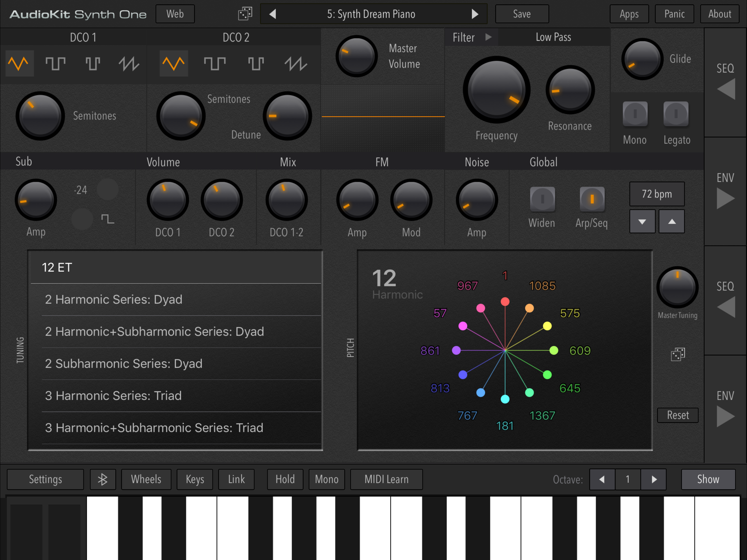Click upper ENV right arrow
Screen dimensions: 747x560
tap(726, 198)
